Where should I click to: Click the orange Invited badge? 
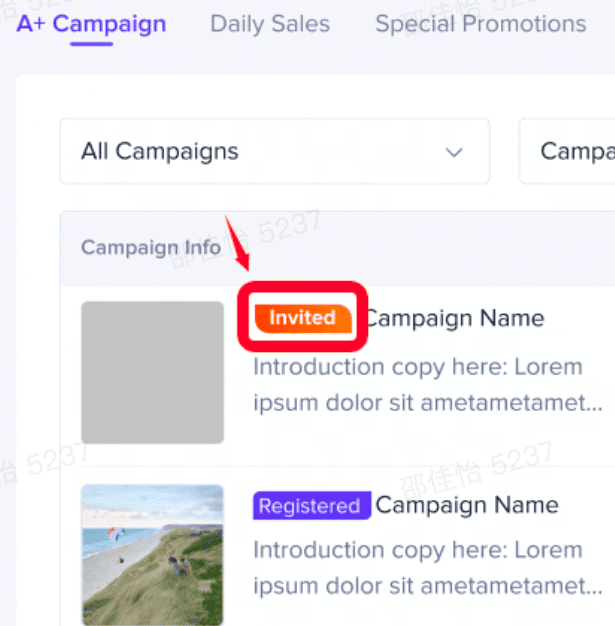[x=303, y=318]
